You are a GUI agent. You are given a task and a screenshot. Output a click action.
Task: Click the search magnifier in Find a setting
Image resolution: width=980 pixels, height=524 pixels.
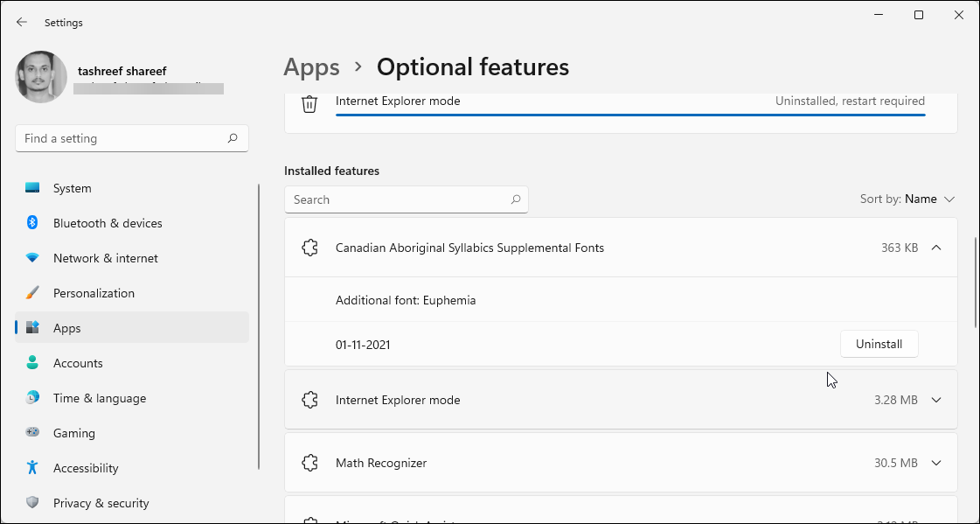point(233,138)
